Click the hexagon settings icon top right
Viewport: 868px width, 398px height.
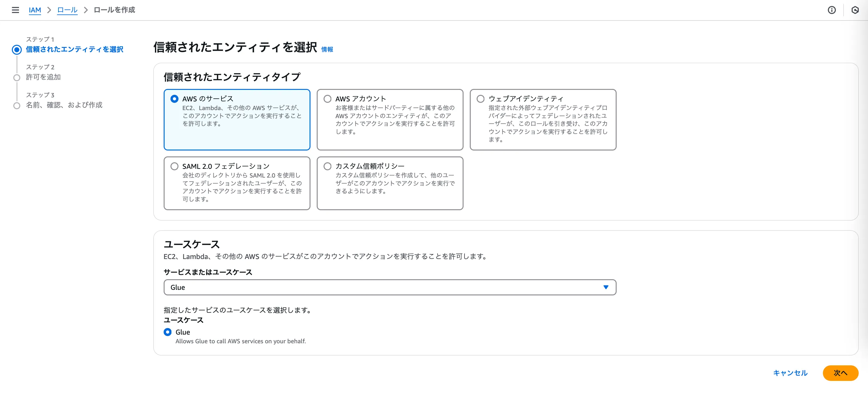coord(855,10)
